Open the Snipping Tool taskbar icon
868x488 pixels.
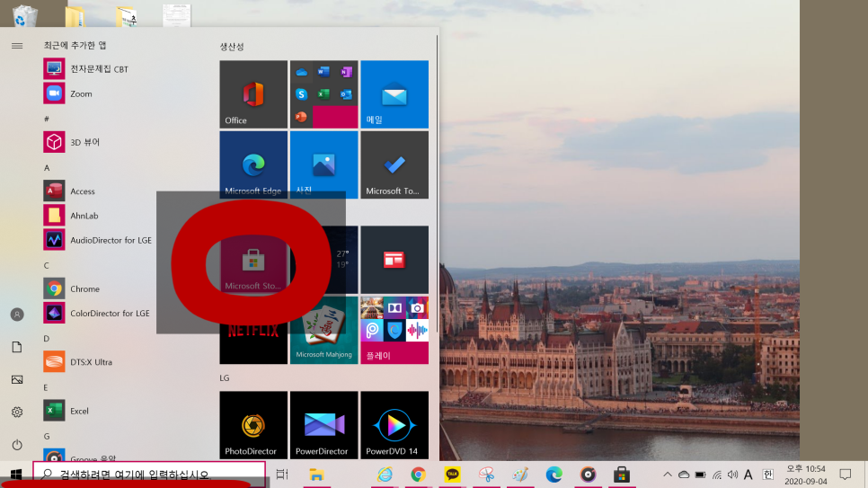click(x=486, y=475)
